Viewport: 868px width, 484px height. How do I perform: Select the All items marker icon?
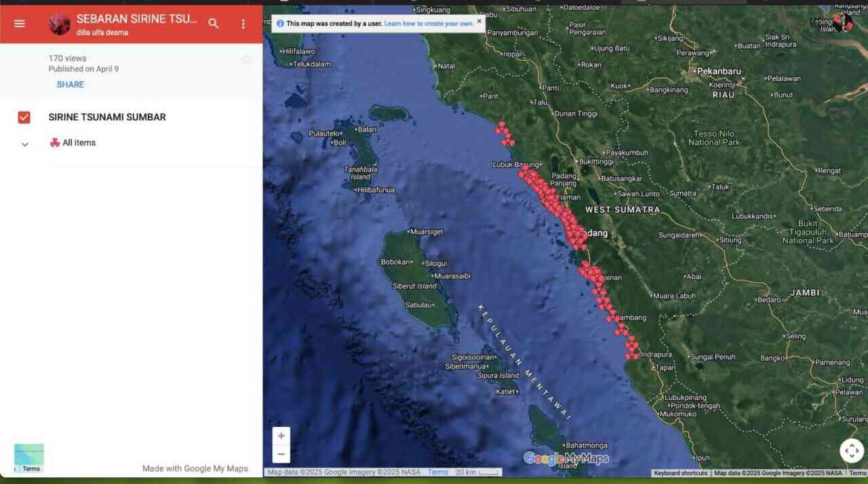coord(55,143)
